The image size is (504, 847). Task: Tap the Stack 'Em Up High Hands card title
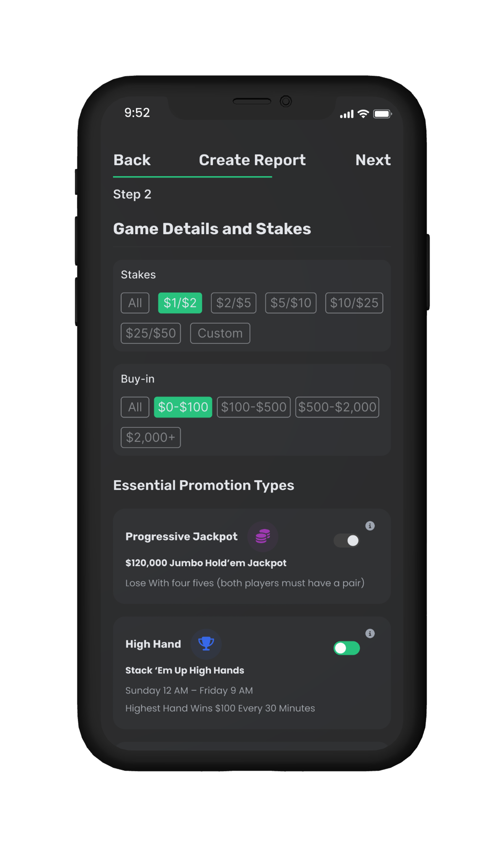[x=185, y=670]
